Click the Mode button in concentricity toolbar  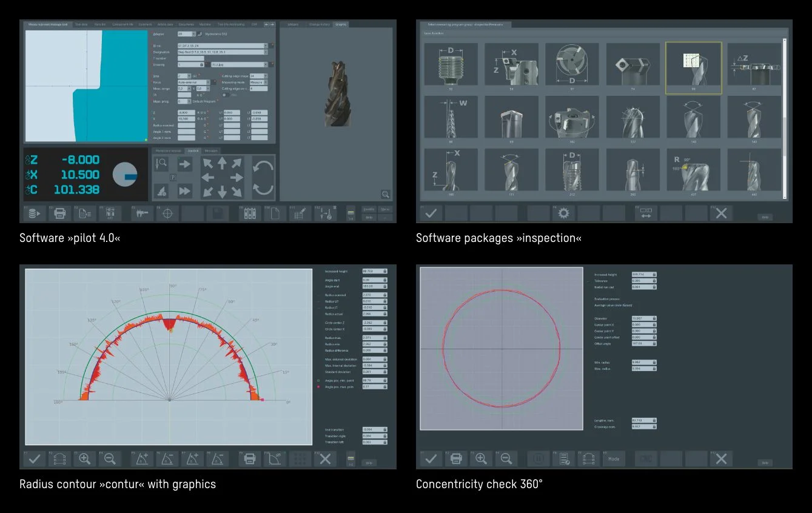click(x=614, y=459)
